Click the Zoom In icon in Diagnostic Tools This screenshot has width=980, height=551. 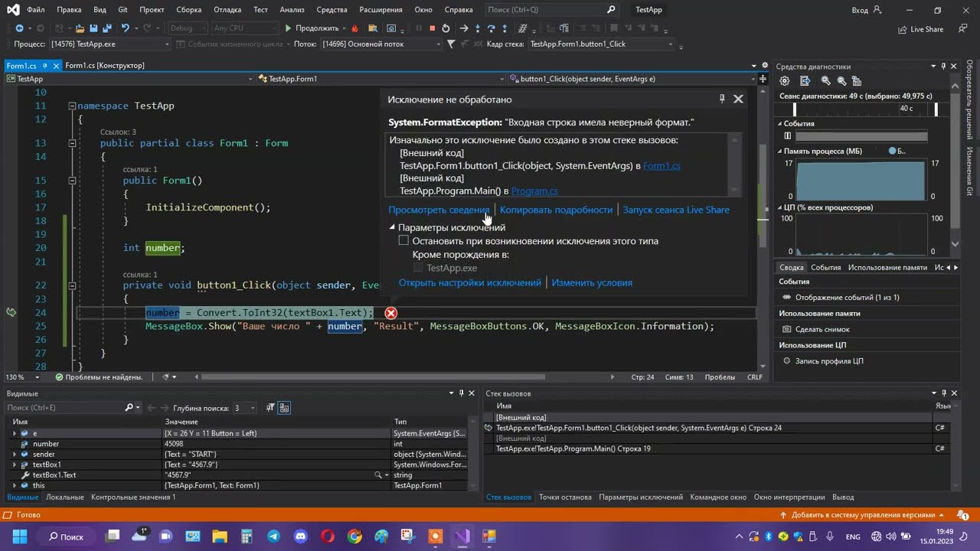tap(825, 80)
